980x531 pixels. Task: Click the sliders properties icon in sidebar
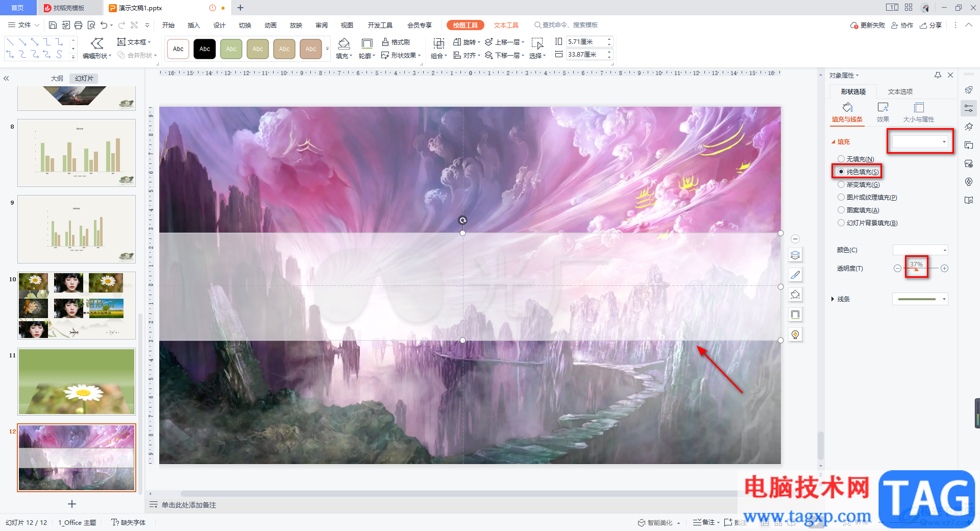[969, 108]
